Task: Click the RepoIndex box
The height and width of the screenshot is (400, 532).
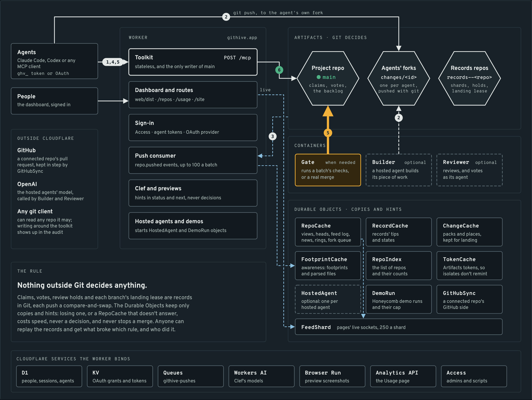Action: coord(399,266)
